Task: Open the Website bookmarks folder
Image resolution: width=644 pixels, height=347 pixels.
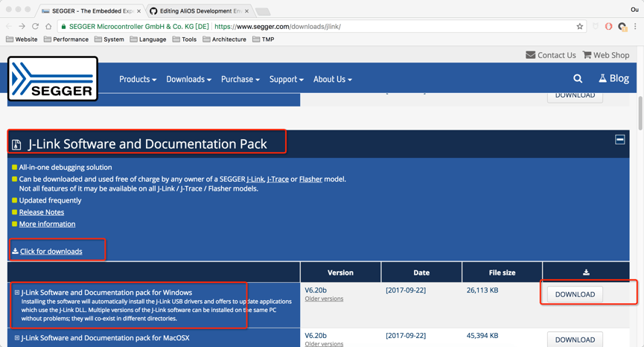Action: click(22, 39)
